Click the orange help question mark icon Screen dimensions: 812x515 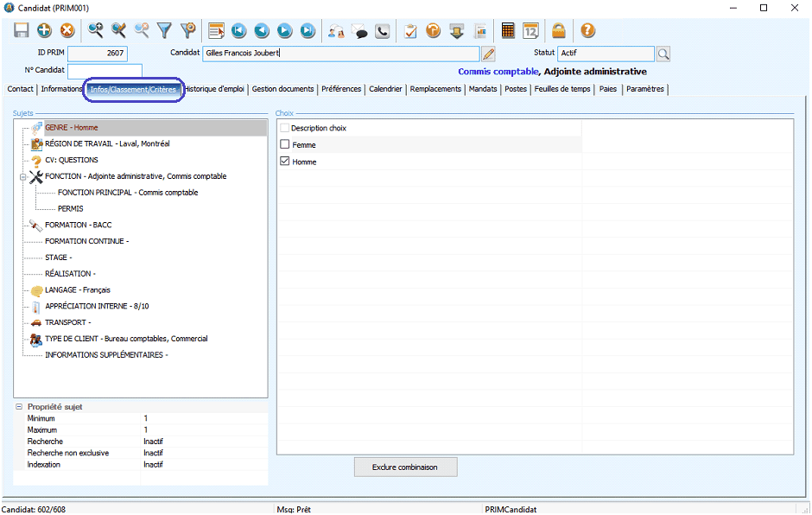click(587, 30)
